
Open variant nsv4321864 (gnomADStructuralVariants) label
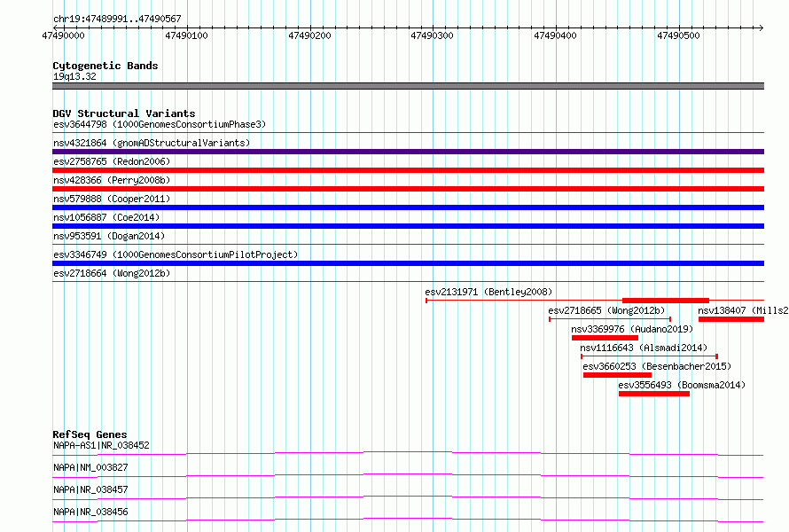pos(152,143)
